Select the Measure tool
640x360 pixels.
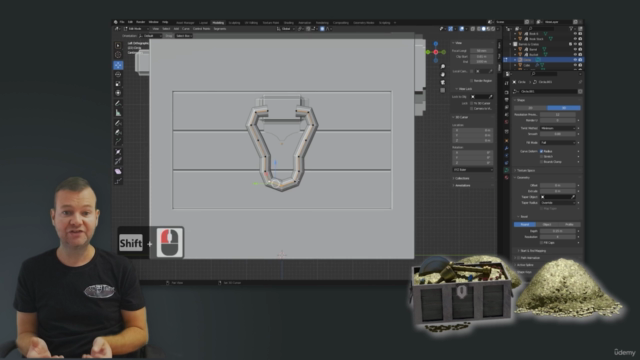click(x=118, y=113)
